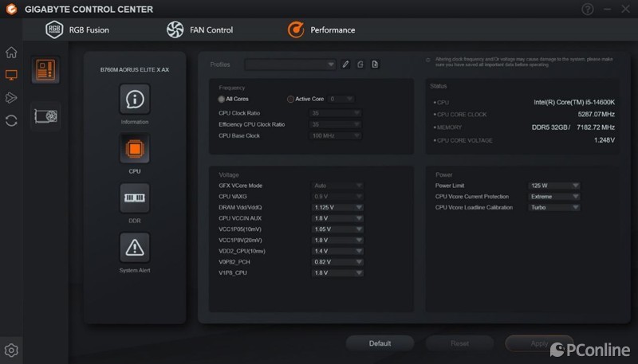Click the DDR5 32GB memory value
The width and height of the screenshot is (638, 364).
click(x=550, y=127)
